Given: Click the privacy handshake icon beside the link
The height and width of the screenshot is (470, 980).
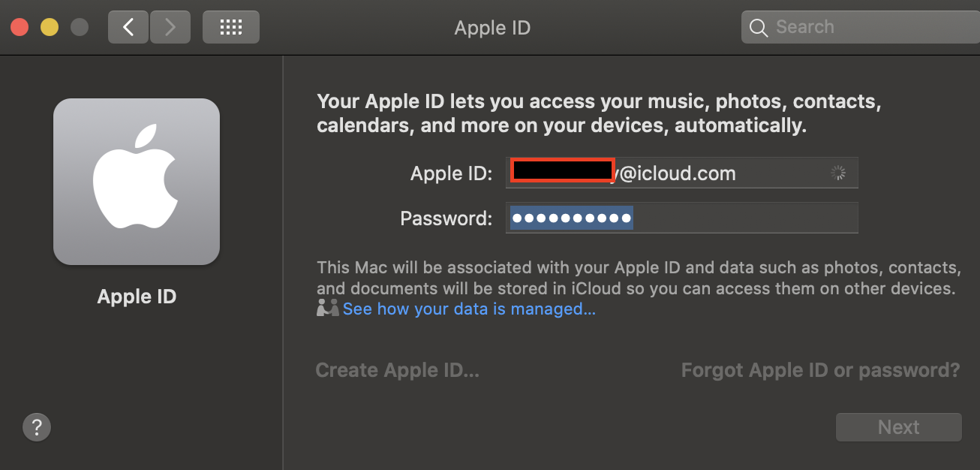Looking at the screenshot, I should click(x=327, y=309).
